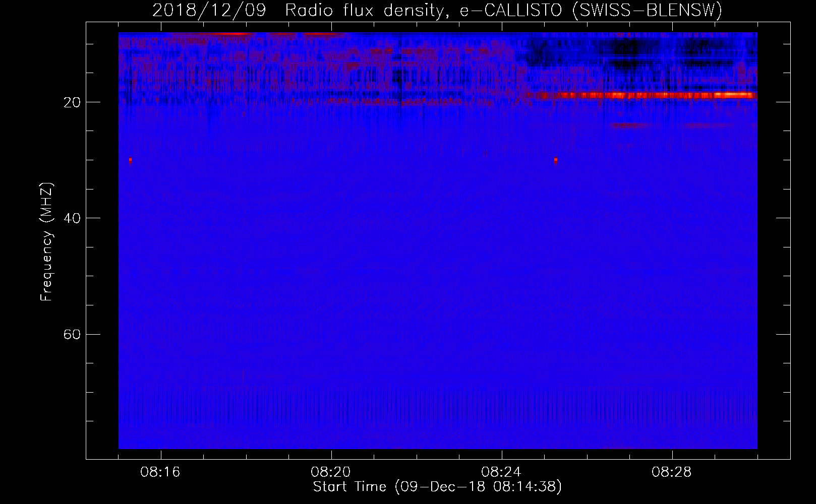Click the 'Start Time (09-Dec-18 08:14:38)' label
The width and height of the screenshot is (816, 504).
437,487
